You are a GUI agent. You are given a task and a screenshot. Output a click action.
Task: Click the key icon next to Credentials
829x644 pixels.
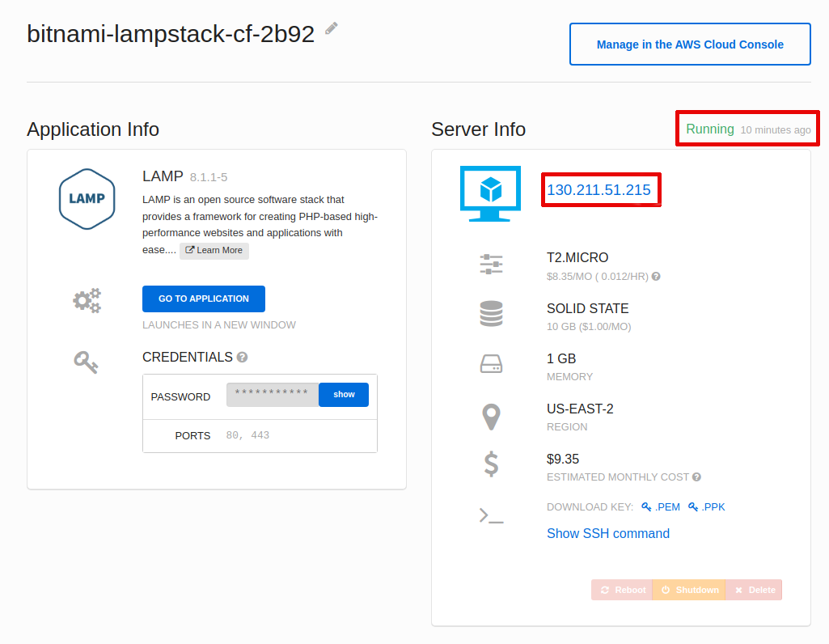(86, 362)
